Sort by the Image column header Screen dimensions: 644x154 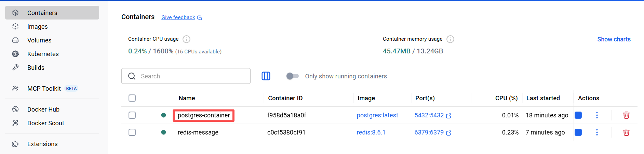(366, 98)
